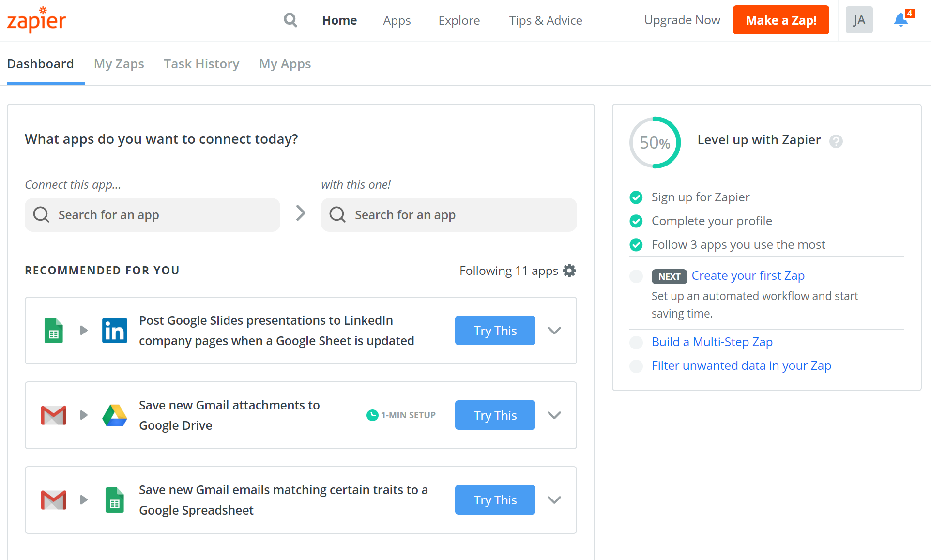931x560 pixels.
Task: Click the Save new Gmail emails matching traits title
Action: pos(284,500)
